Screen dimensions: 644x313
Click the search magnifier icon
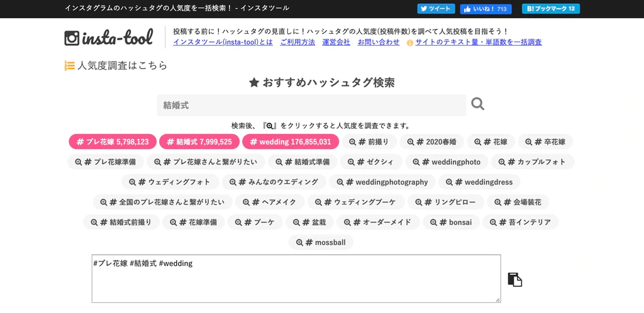coord(477,104)
